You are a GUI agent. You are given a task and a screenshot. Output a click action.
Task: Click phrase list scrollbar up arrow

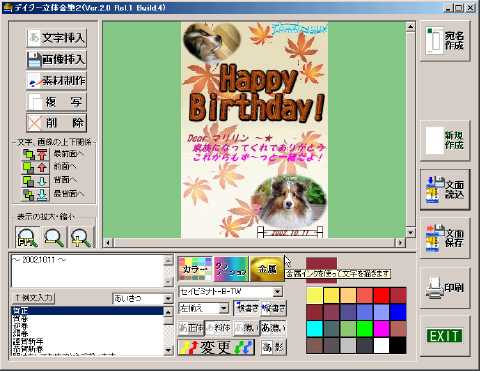(168, 312)
